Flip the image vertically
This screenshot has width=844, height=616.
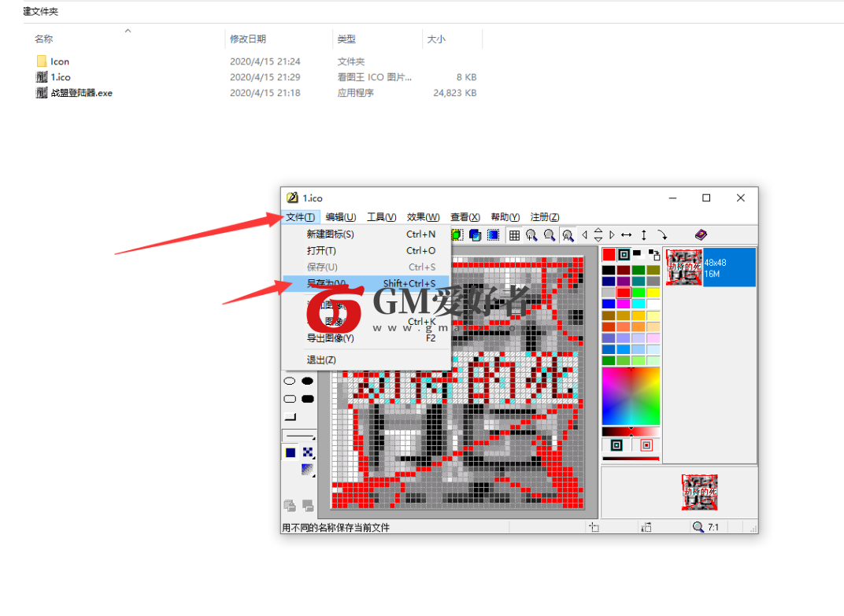point(644,235)
